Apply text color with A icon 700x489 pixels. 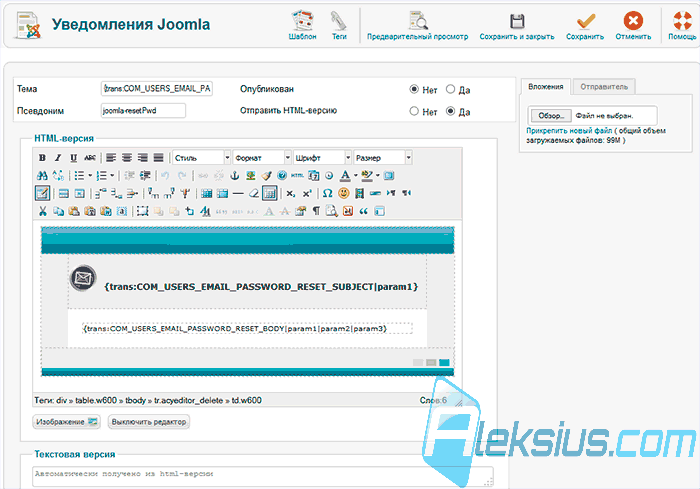[345, 176]
